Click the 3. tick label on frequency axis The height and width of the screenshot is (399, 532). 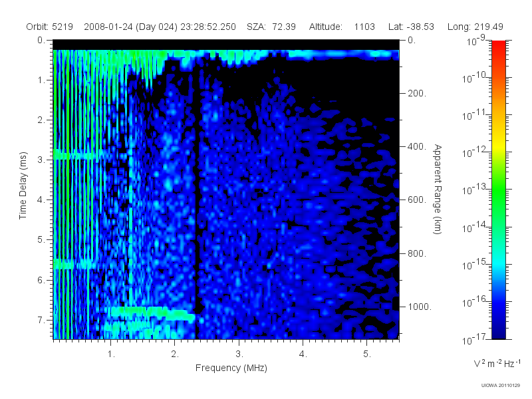point(239,354)
